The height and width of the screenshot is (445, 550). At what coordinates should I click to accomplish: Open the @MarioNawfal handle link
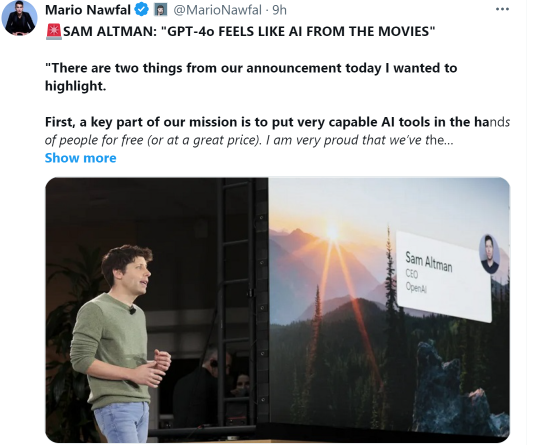tap(217, 10)
